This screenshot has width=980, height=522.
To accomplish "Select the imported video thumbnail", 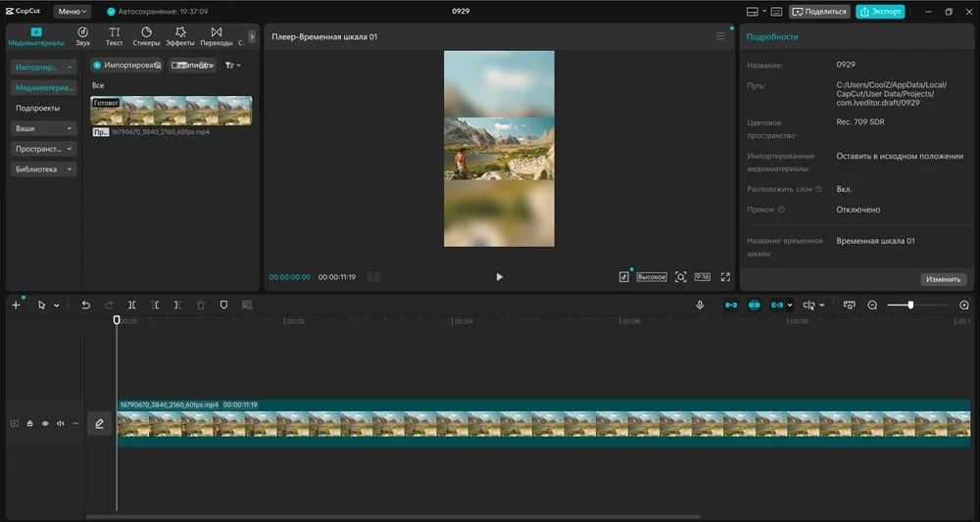I will pos(171,111).
